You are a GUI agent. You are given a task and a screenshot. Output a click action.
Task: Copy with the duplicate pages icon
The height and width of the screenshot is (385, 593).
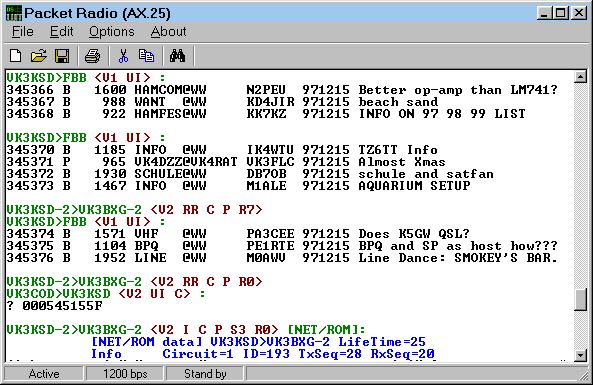pos(146,56)
